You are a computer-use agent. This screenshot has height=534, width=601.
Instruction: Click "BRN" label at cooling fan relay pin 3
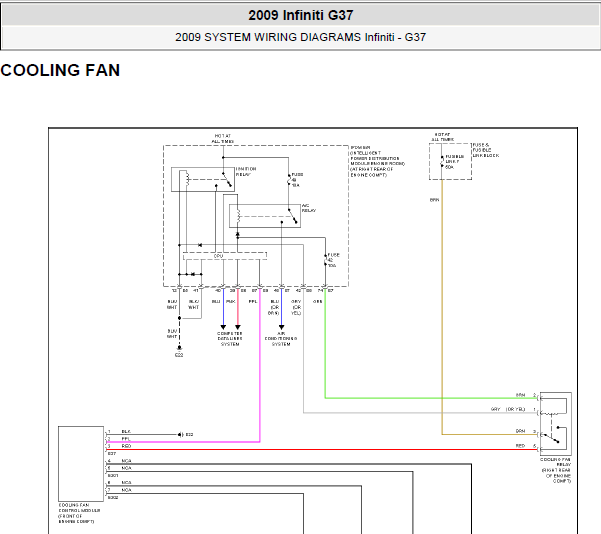520,431
